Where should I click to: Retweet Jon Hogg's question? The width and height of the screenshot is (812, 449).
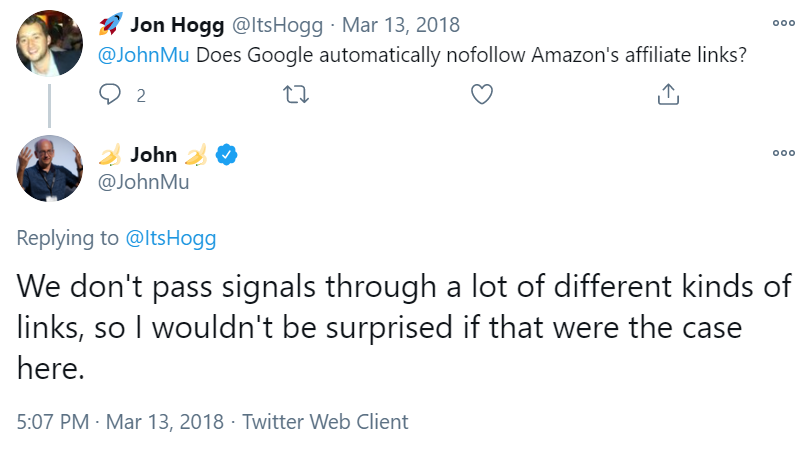tap(296, 95)
